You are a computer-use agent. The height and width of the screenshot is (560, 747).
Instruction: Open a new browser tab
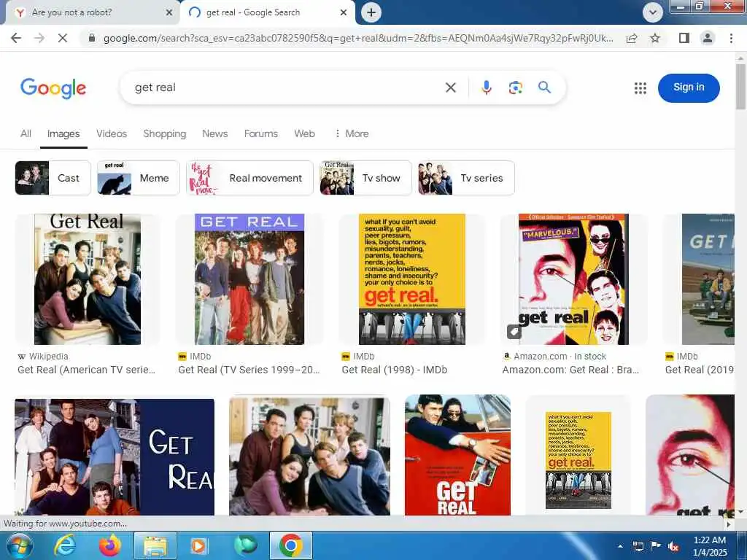371,12
